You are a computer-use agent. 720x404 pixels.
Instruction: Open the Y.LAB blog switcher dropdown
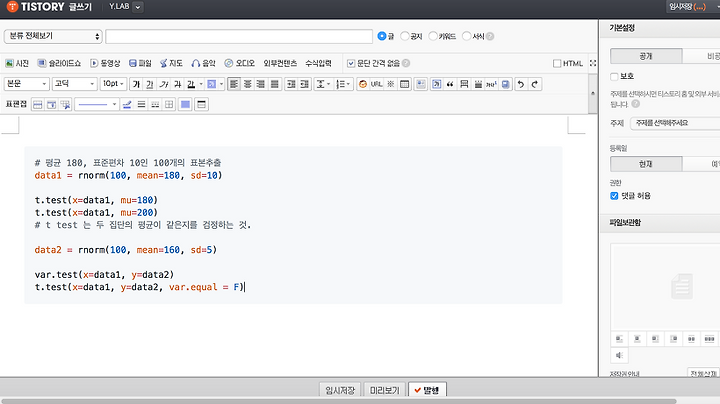click(x=137, y=7)
